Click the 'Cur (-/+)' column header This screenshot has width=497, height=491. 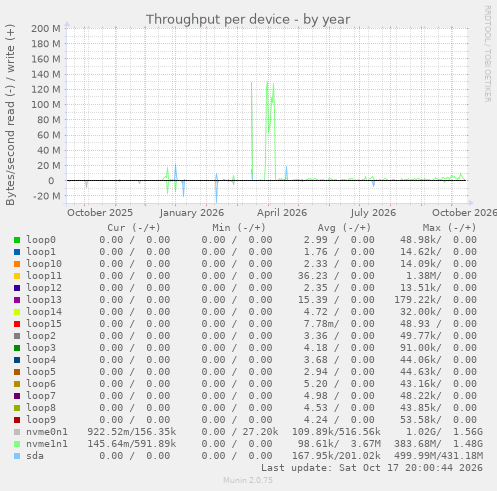tap(134, 228)
